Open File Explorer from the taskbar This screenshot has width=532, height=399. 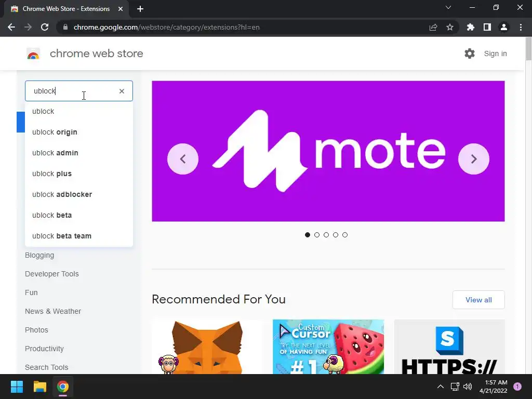click(x=39, y=387)
